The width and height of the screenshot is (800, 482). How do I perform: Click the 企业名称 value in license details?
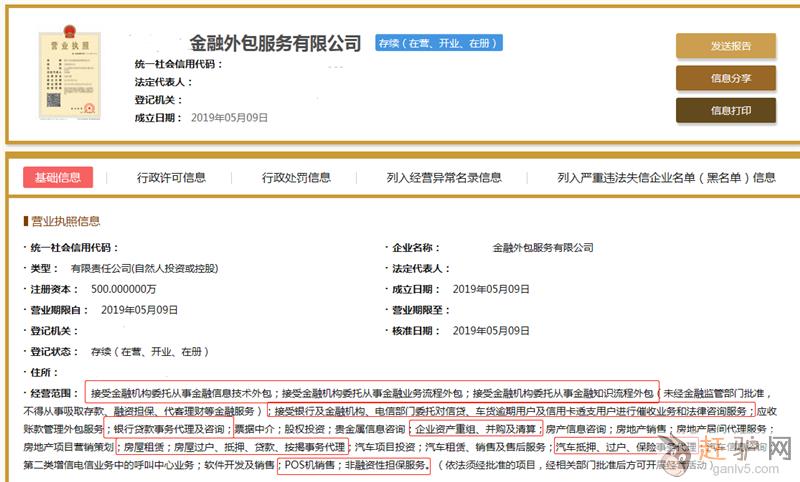[x=543, y=247]
